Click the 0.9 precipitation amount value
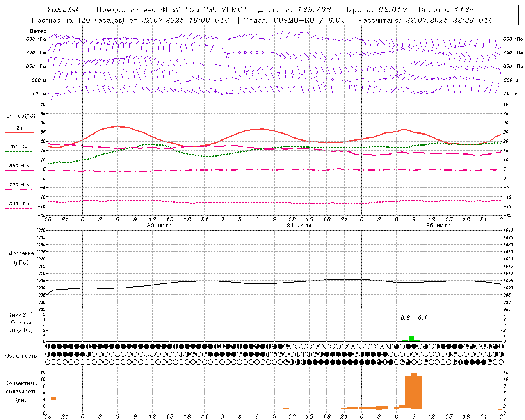Viewport: 525px width, 420px height. click(405, 317)
